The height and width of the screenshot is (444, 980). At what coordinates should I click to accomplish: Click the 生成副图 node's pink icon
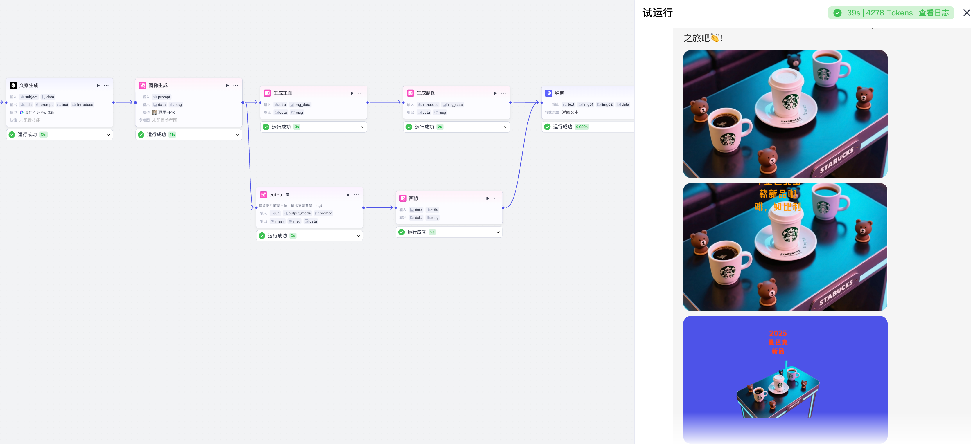pyautogui.click(x=410, y=93)
